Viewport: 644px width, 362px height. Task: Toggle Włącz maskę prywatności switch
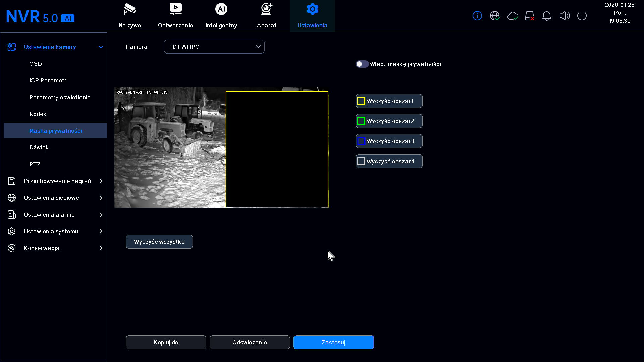click(362, 64)
